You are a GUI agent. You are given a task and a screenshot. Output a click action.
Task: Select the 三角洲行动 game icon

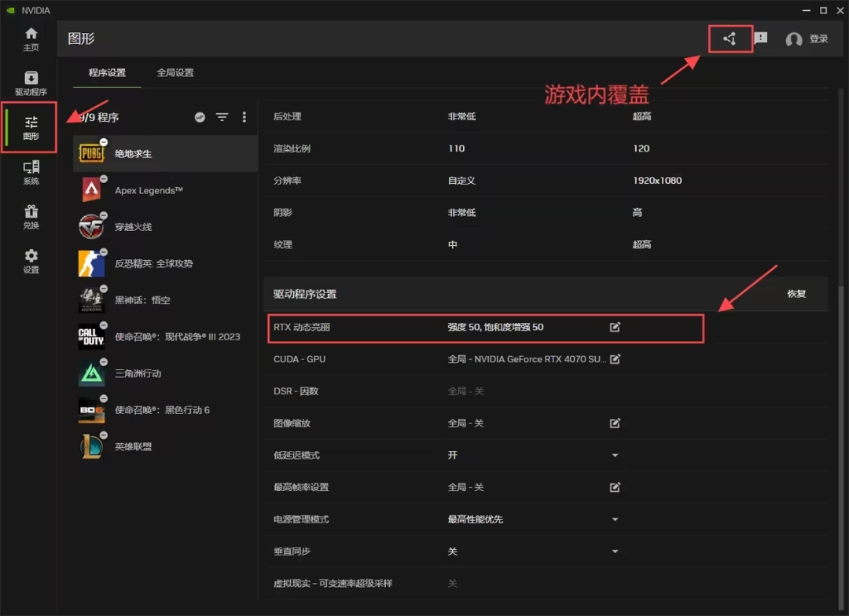pyautogui.click(x=91, y=373)
